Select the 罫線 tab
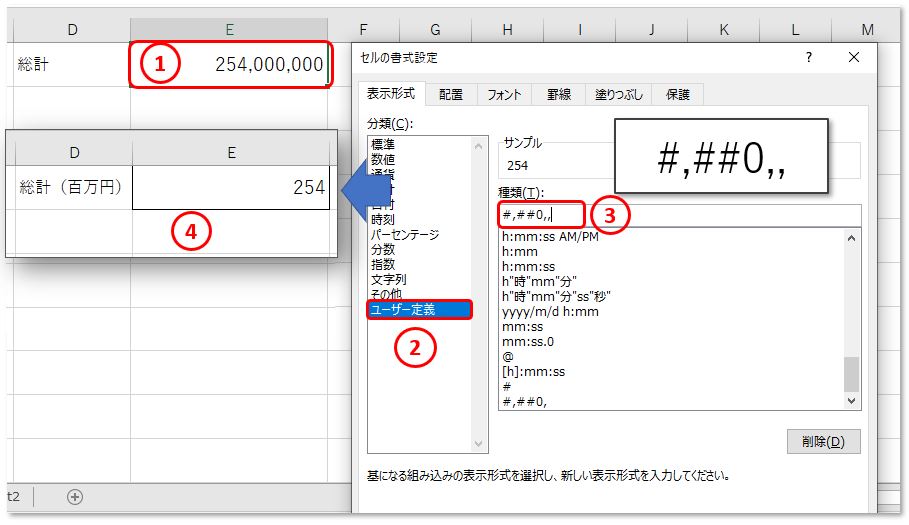This screenshot has width=909, height=525. (x=558, y=95)
